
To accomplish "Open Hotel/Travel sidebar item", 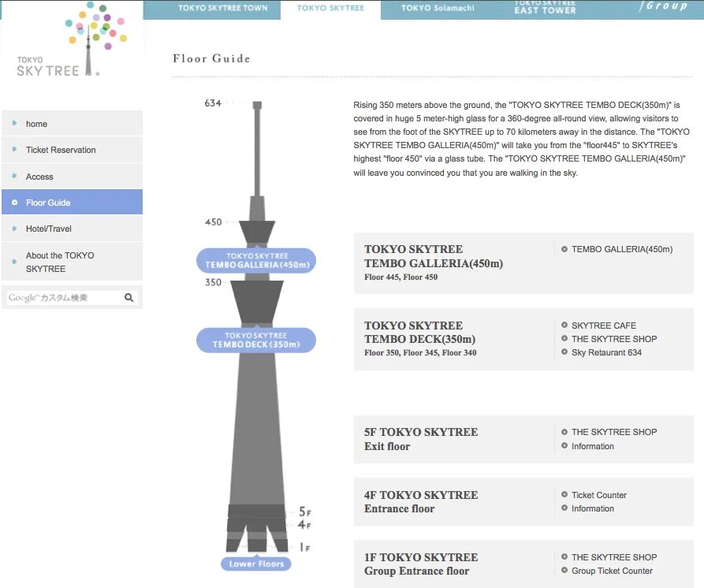I will [72, 229].
